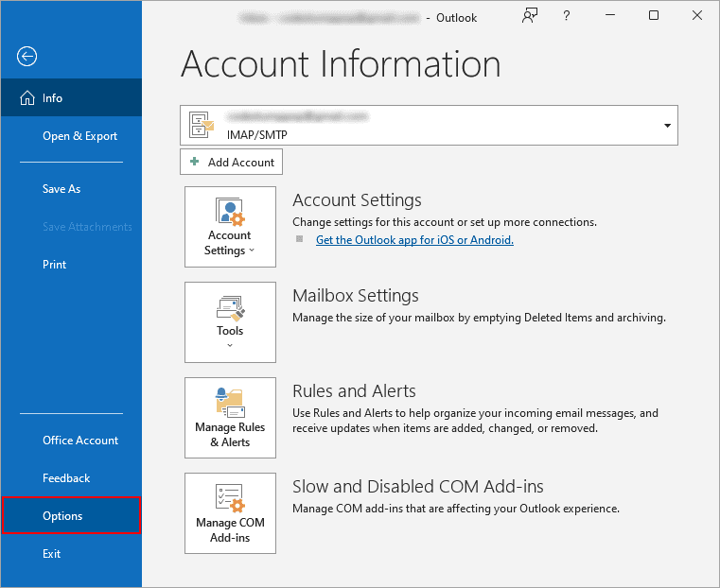Screen dimensions: 720x588
Task: Minimize the Outlook window
Action: click(x=610, y=15)
